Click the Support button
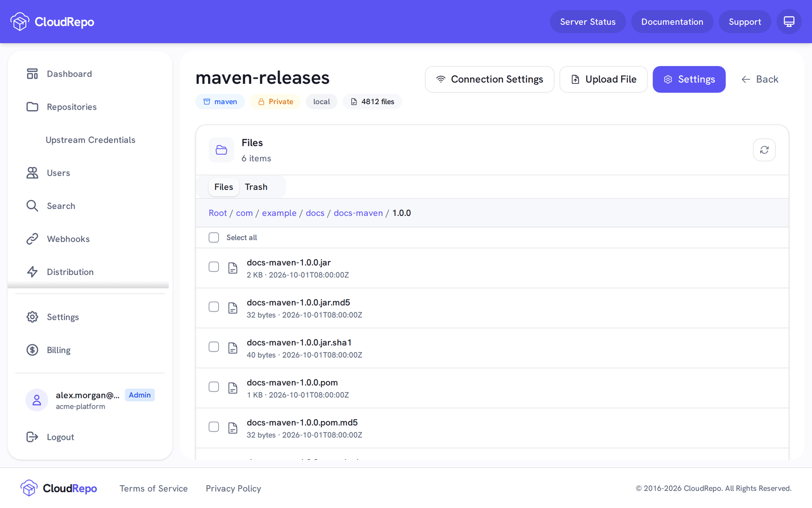Viewport: 812px width, 508px height. pyautogui.click(x=745, y=22)
